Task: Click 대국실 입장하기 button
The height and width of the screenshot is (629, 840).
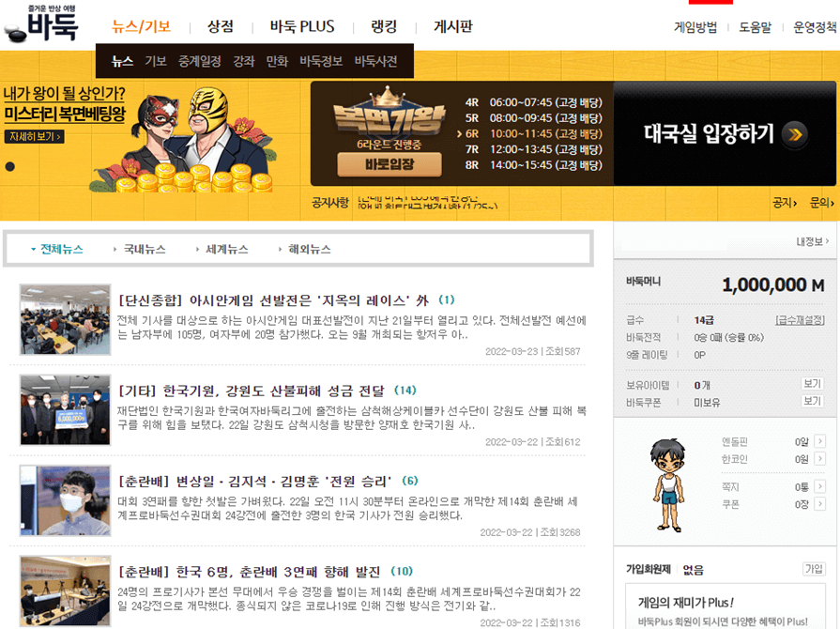Action: pyautogui.click(x=725, y=133)
